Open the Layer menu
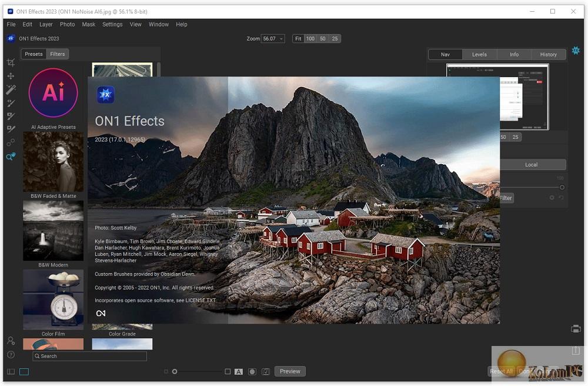This screenshot has width=588, height=386. pyautogui.click(x=46, y=24)
